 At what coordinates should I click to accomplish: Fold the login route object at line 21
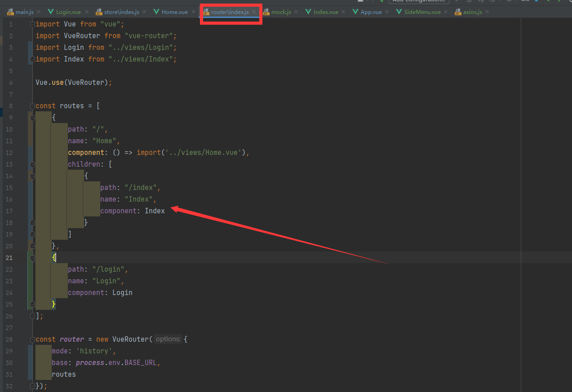(32, 258)
